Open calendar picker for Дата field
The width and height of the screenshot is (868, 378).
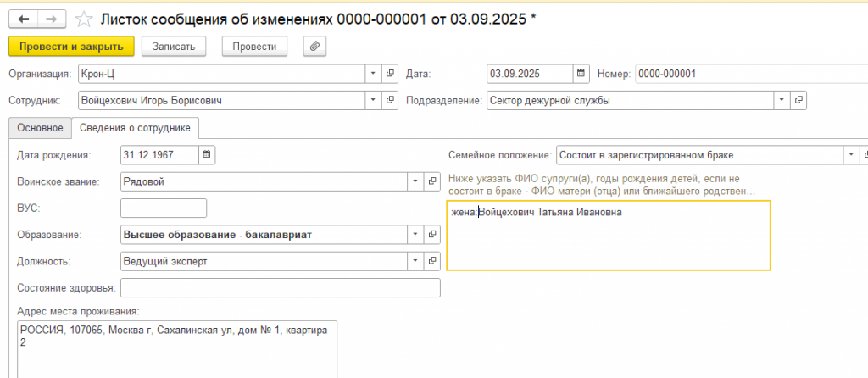coord(580,74)
